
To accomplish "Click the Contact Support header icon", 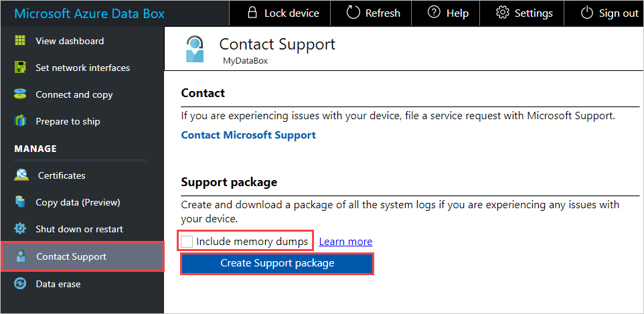I will pos(195,50).
